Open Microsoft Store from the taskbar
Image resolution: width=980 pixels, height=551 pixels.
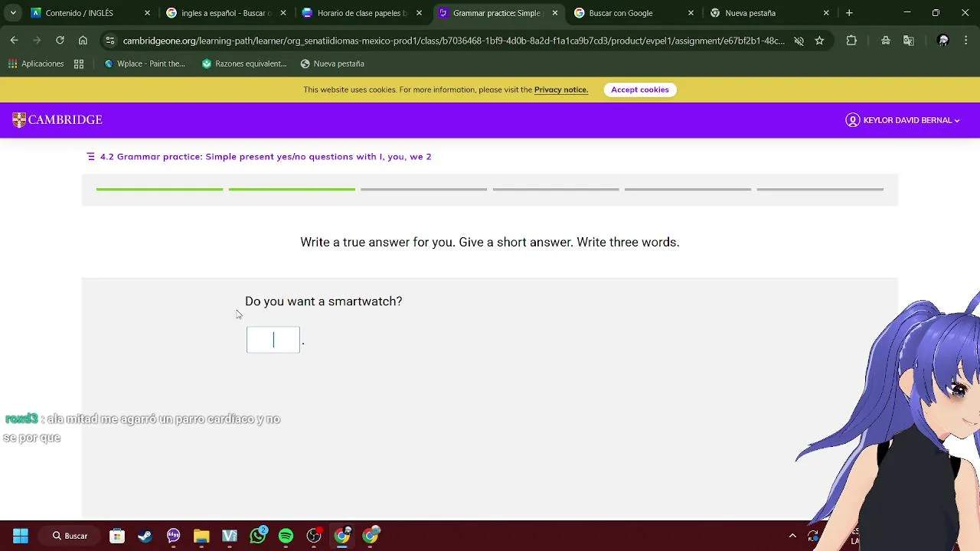117,536
